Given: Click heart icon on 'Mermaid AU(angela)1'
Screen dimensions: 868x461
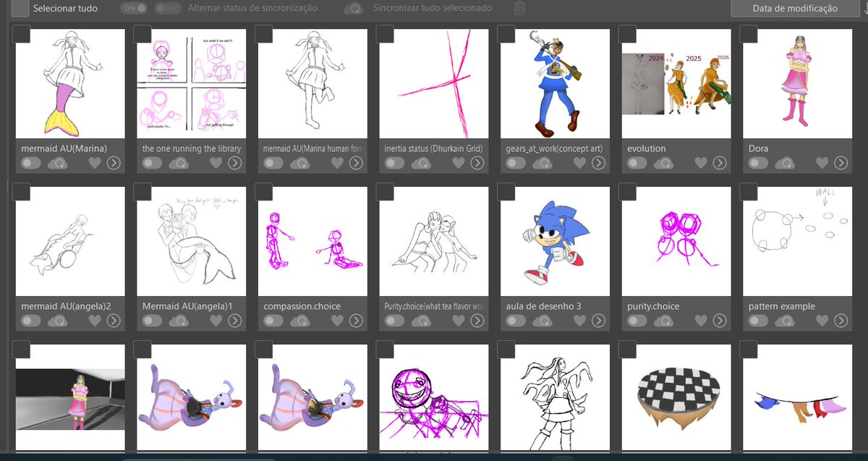Looking at the screenshot, I should point(216,321).
